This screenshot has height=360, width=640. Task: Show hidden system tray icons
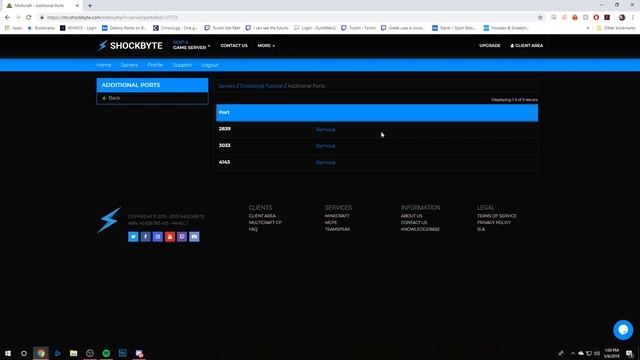pyautogui.click(x=573, y=353)
